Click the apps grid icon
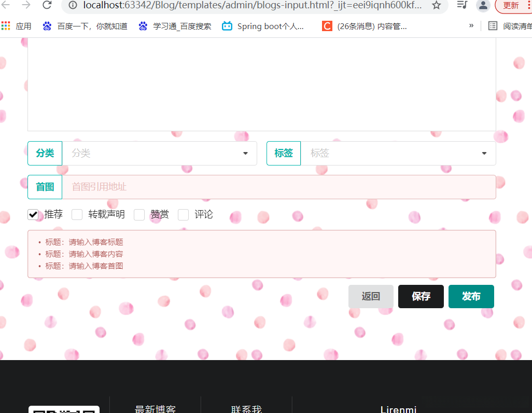 [x=7, y=26]
